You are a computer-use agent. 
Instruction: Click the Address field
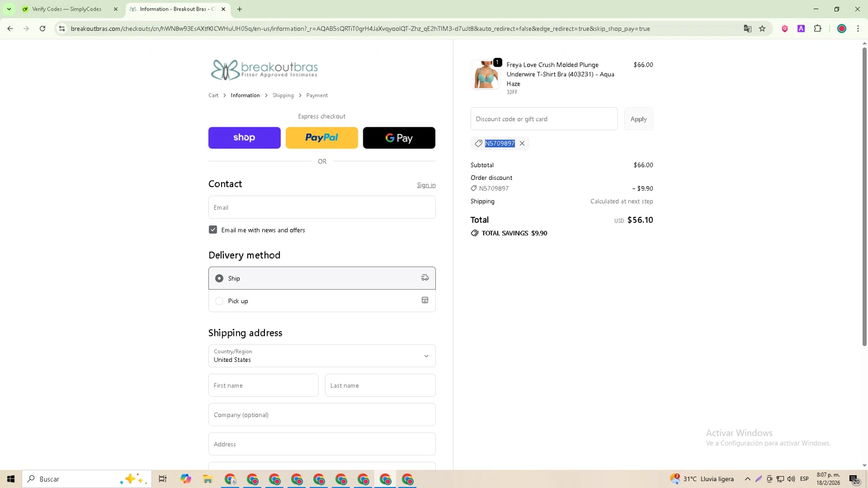click(322, 444)
